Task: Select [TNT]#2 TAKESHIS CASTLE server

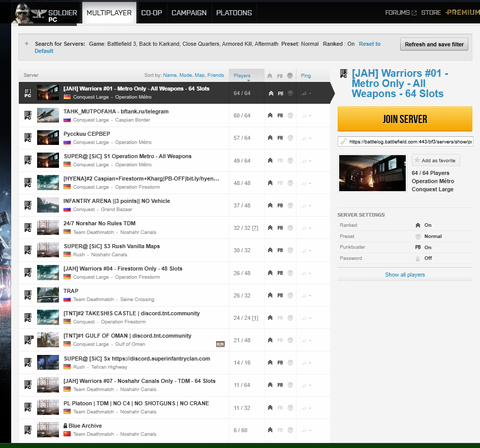Action: (174, 318)
